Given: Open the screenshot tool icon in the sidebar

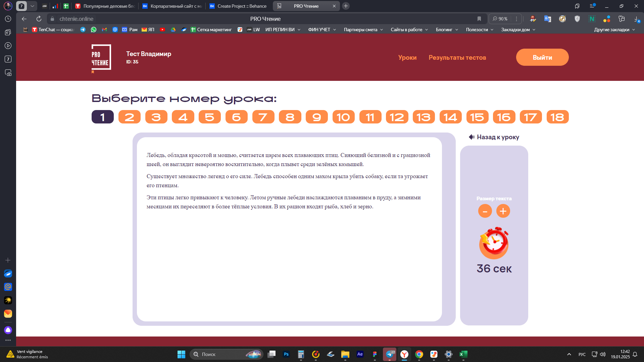Looking at the screenshot, I should coord(8,72).
